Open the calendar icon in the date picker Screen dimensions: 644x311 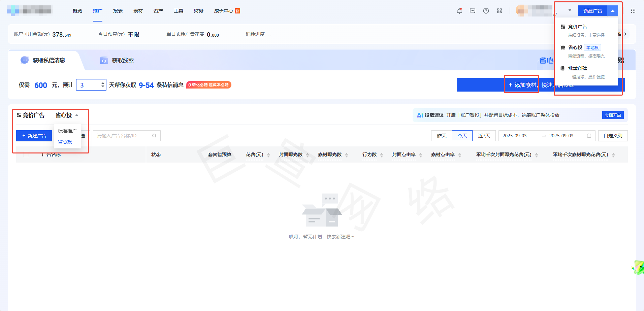click(x=589, y=136)
